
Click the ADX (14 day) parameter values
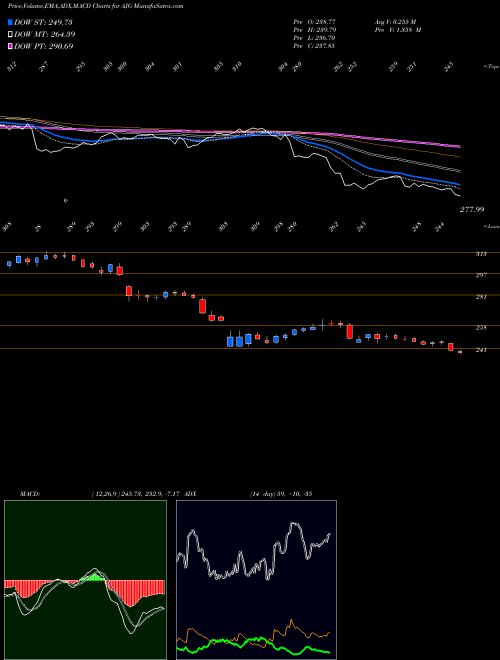coord(281,494)
